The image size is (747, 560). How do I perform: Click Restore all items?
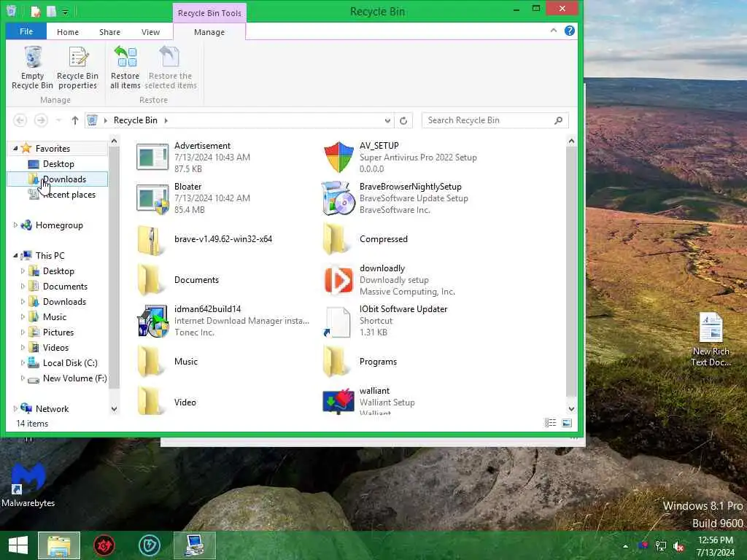[125, 68]
